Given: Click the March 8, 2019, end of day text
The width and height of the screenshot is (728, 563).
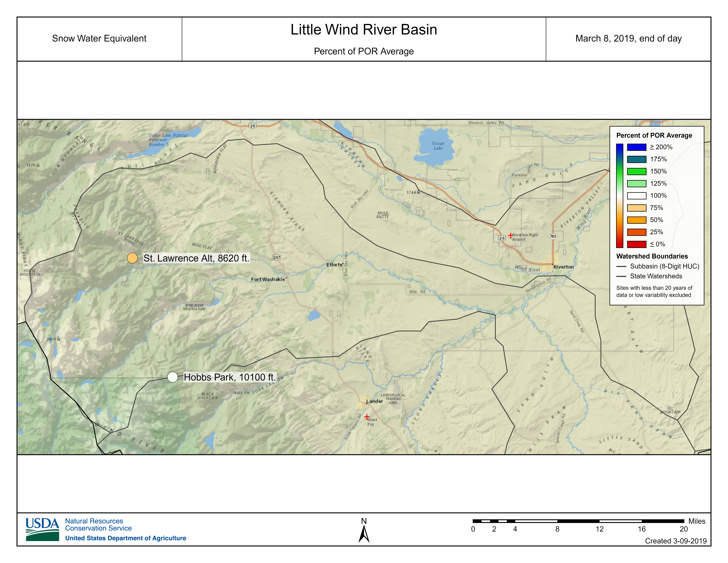Looking at the screenshot, I should click(x=628, y=39).
